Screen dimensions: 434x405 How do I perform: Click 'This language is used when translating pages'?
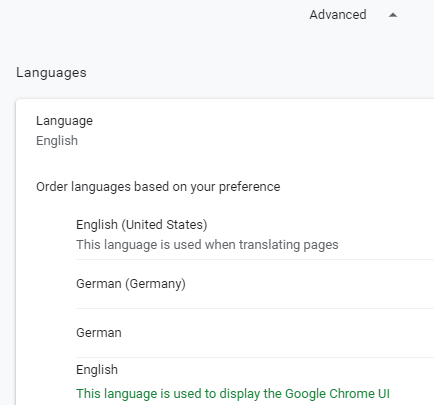[x=207, y=245]
